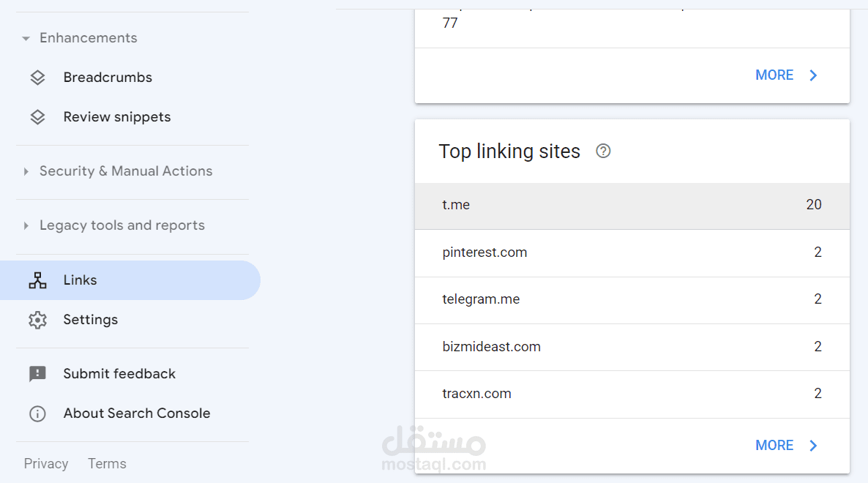Click the chevron arrow beside lower MORE
Viewport: 868px width, 483px height.
tap(813, 446)
